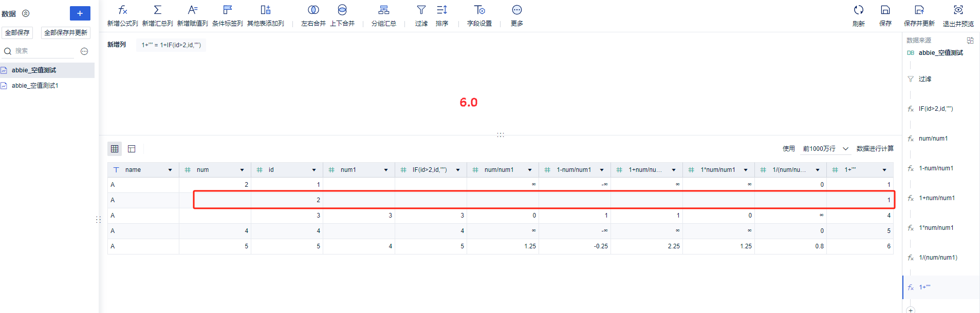Toggle the 数据来源 panel layout icon
Viewport: 980px width, 313px height.
[x=970, y=40]
